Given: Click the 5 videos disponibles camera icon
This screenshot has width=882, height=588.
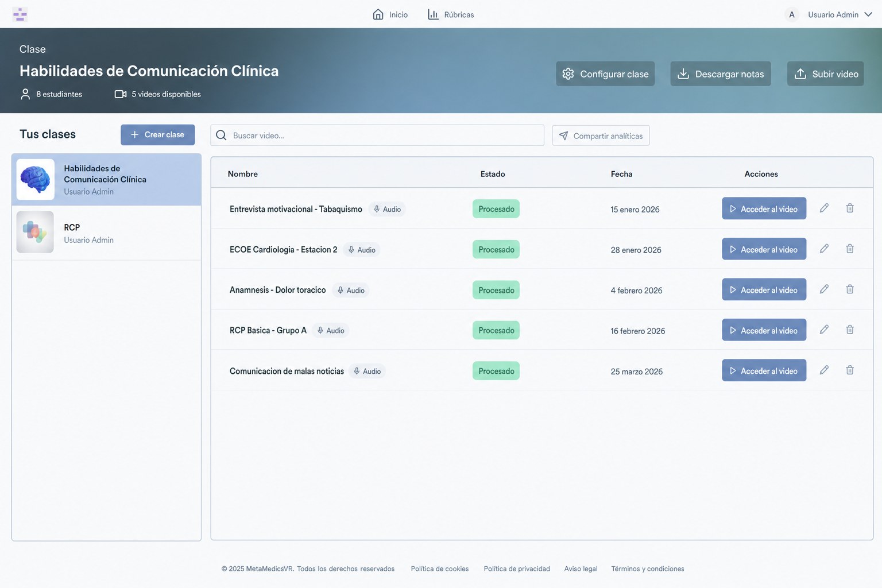Looking at the screenshot, I should point(121,94).
